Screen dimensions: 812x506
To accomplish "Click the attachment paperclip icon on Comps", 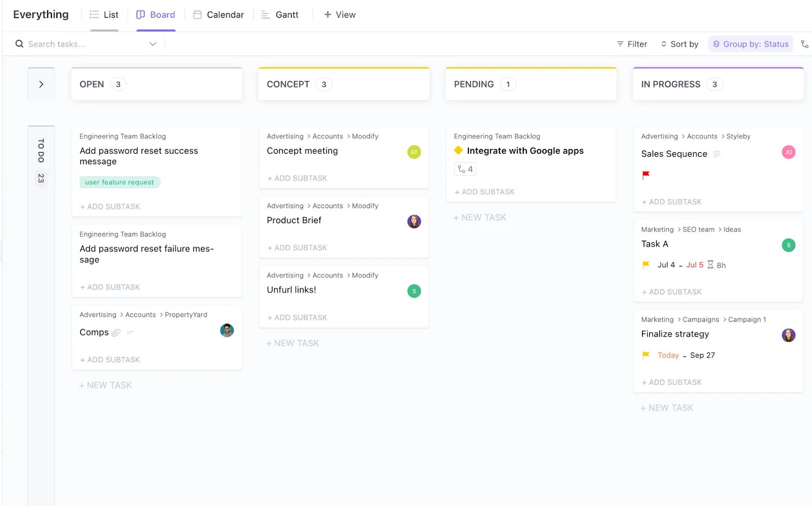I will pos(116,333).
